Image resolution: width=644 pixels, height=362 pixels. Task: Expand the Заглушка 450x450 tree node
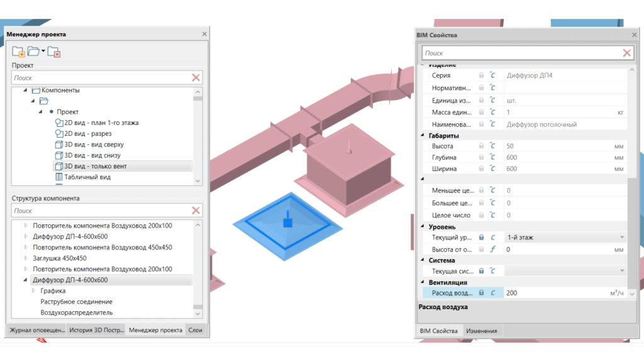pos(26,258)
